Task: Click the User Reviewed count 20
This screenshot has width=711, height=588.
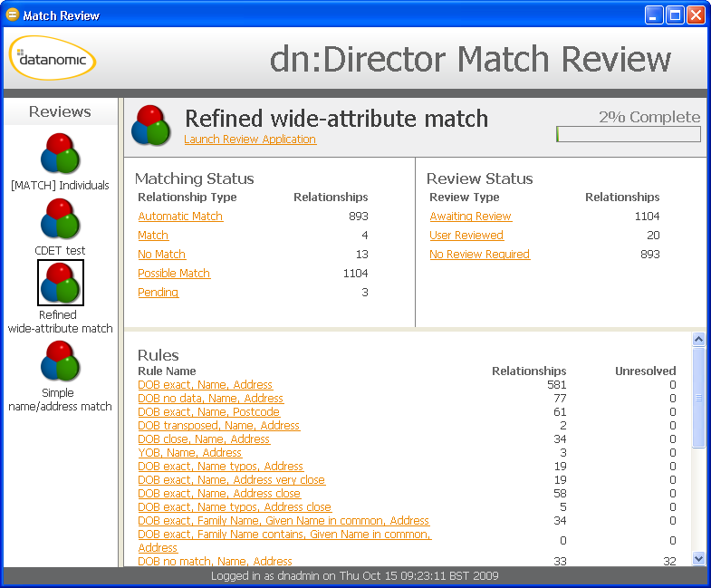Action: (653, 236)
